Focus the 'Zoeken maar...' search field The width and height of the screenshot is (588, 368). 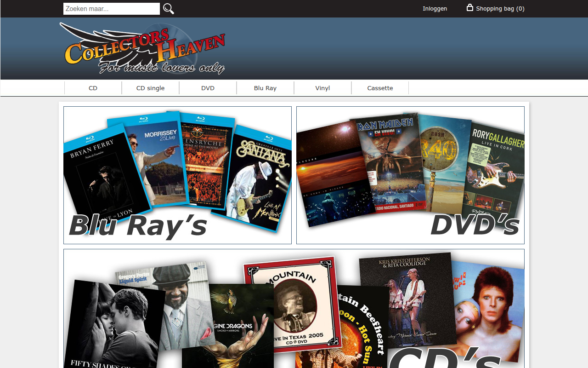(x=112, y=9)
